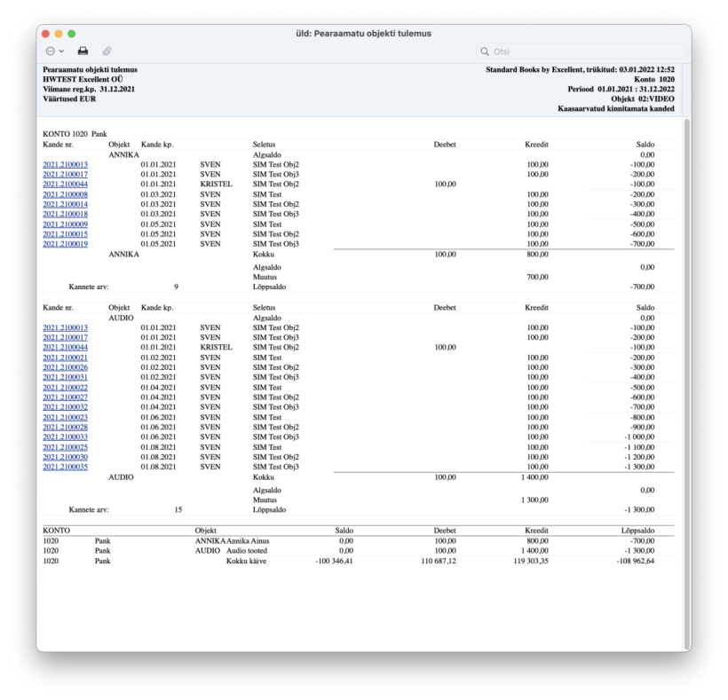Screen dimensions: 728x700
Task: Click 'Kaasaarvatud kinnitamata kanded' header text
Action: tap(616, 108)
